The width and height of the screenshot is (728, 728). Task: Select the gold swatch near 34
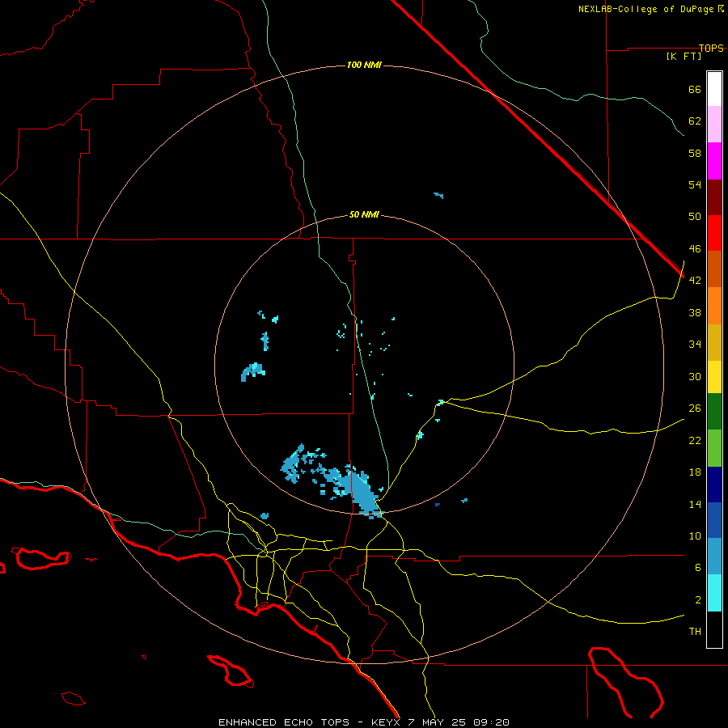tap(714, 342)
